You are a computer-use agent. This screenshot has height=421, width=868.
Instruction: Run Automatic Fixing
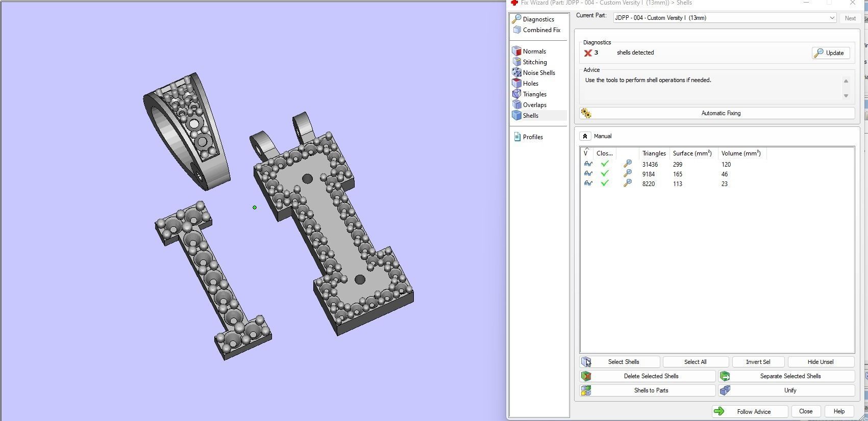click(717, 113)
